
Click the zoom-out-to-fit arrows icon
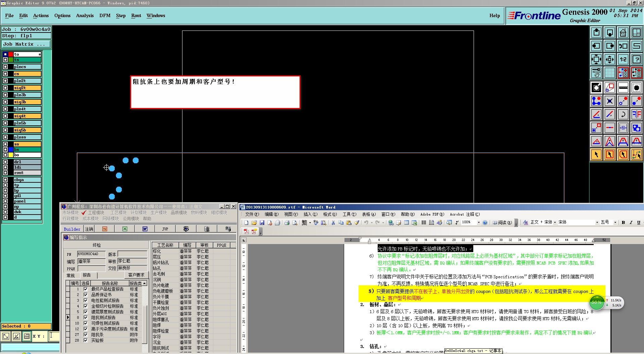coord(596,59)
